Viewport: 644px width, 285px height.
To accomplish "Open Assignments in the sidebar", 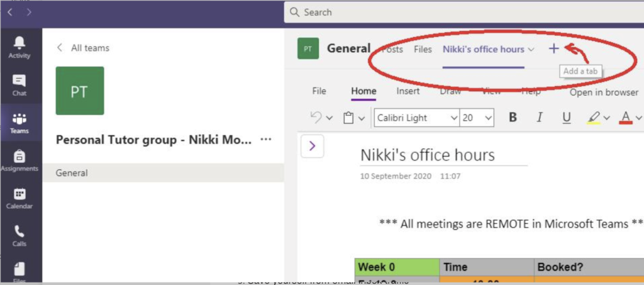I will pos(19,160).
